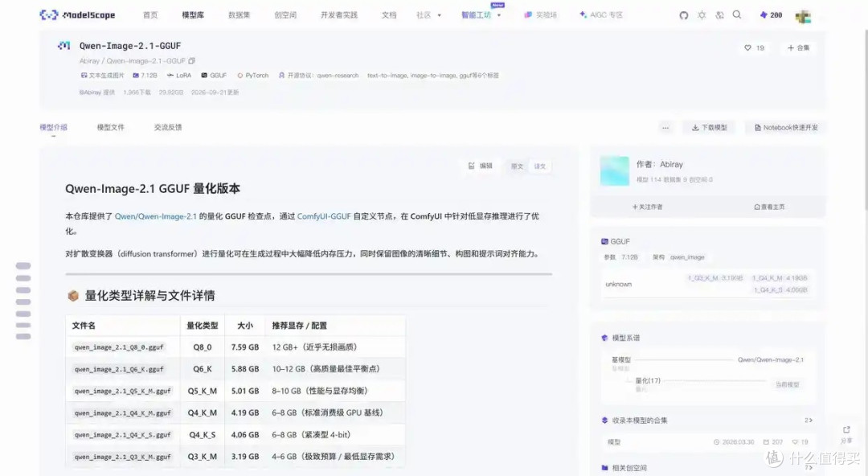Select the 1_Q4_K_S 4.06GB quantization
The height and width of the screenshot is (476, 868).
point(780,289)
